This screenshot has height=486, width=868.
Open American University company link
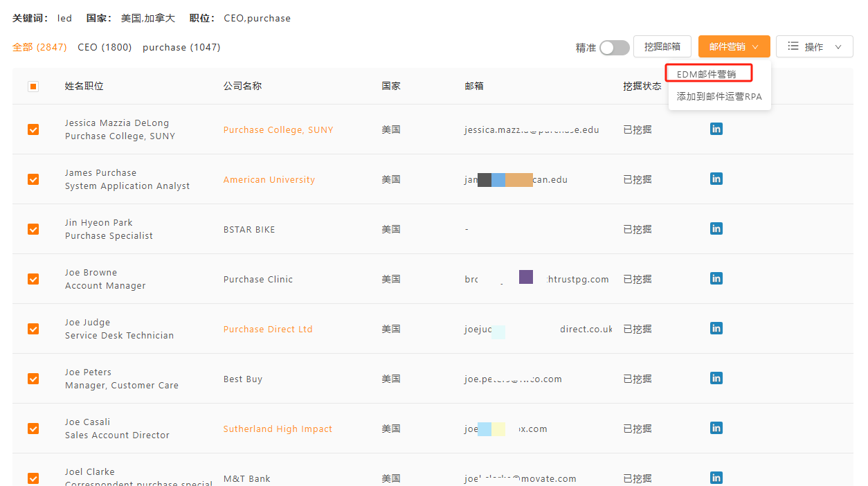point(269,179)
